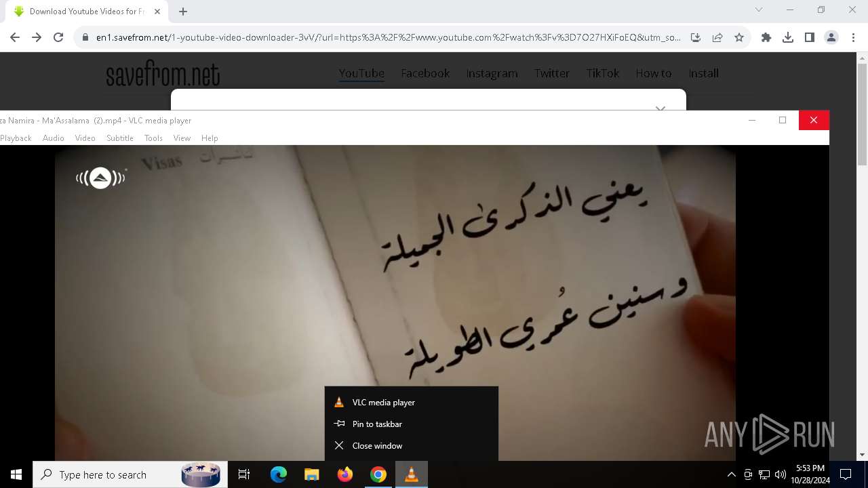868x488 pixels.
Task: Open the taskbar clock and date
Action: (x=810, y=474)
